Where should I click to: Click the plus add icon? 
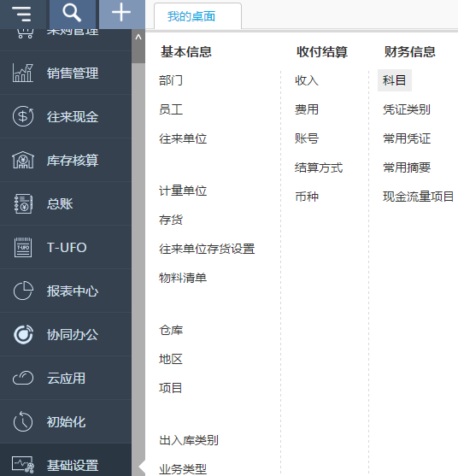pyautogui.click(x=121, y=13)
